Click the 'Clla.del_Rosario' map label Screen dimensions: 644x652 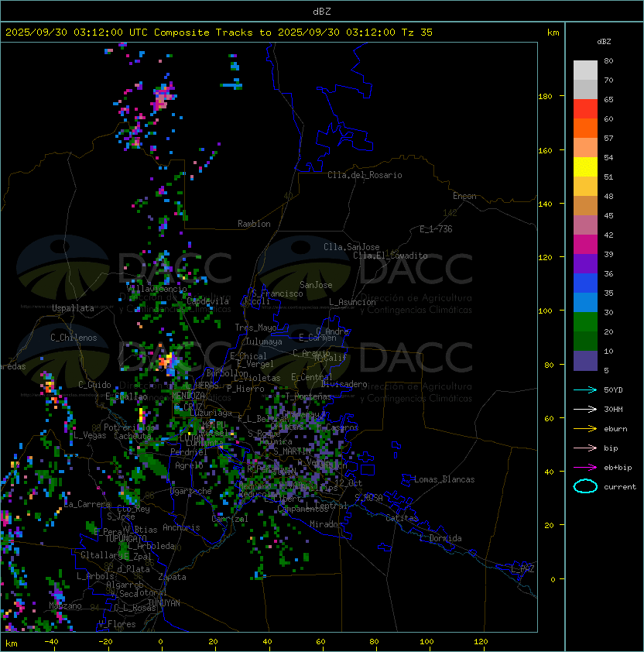tap(365, 175)
